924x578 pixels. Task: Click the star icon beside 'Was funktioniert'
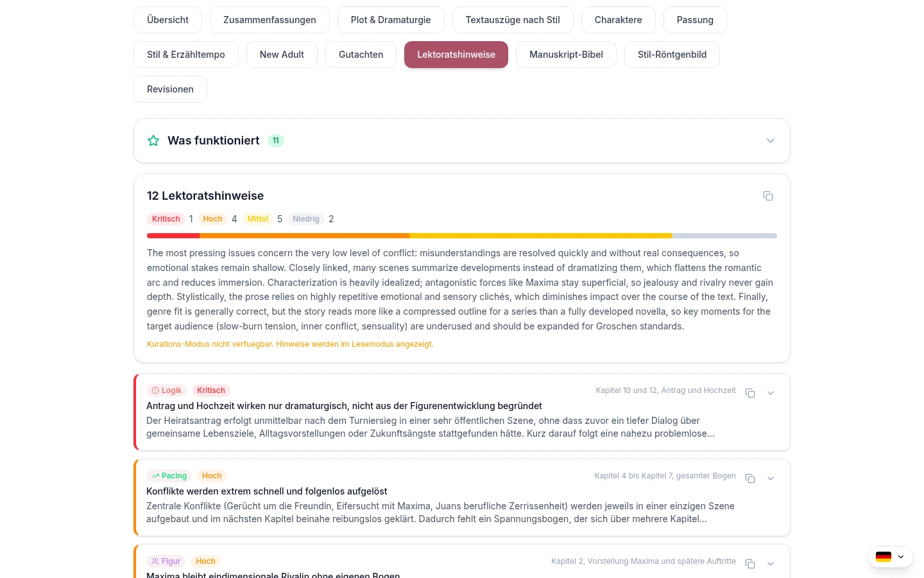pyautogui.click(x=153, y=141)
